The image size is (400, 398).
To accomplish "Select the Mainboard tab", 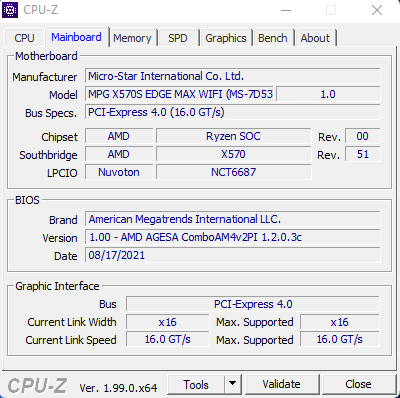I will tap(77, 37).
